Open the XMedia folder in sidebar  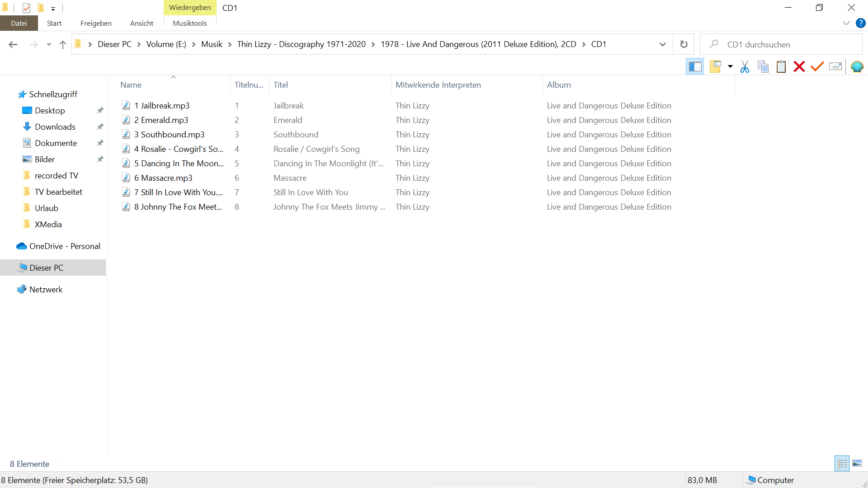tap(48, 225)
